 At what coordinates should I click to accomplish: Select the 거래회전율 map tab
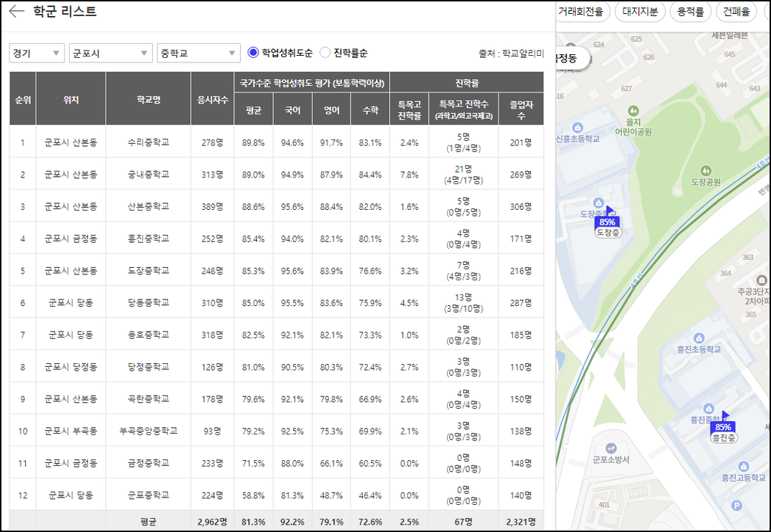582,12
